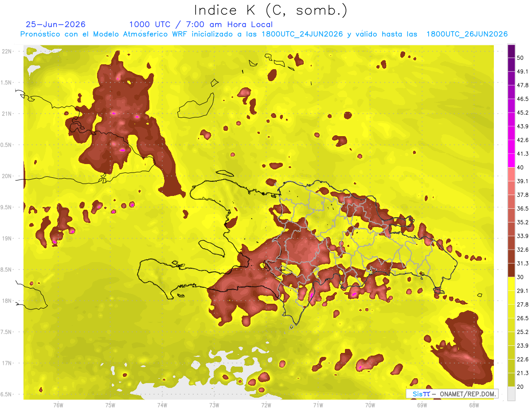Click the 72W longitude label

[266, 405]
